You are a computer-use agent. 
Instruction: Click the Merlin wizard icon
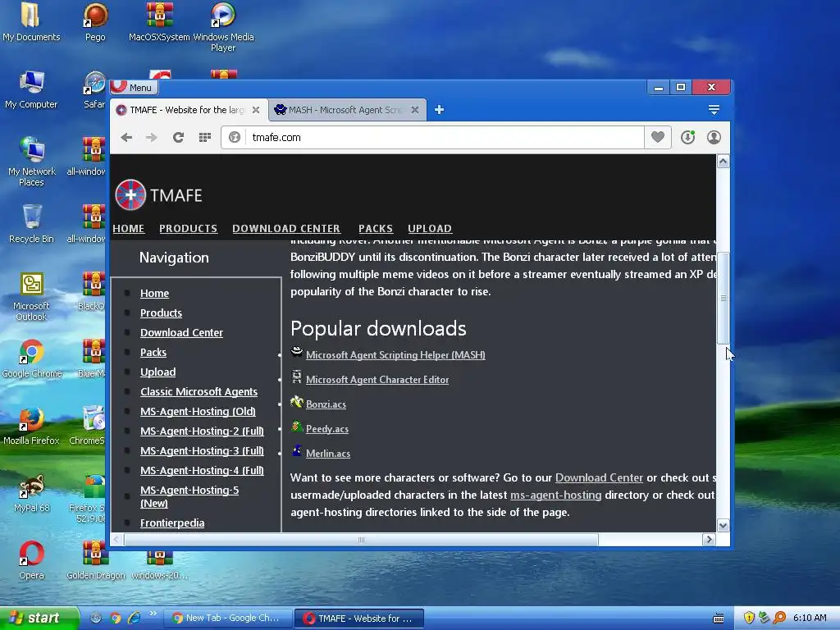(296, 450)
